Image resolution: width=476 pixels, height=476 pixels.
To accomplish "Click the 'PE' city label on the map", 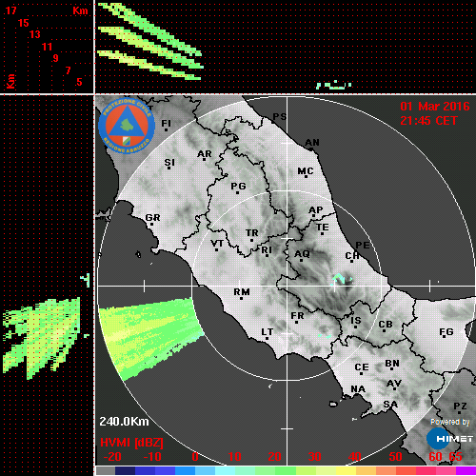I will [x=363, y=246].
